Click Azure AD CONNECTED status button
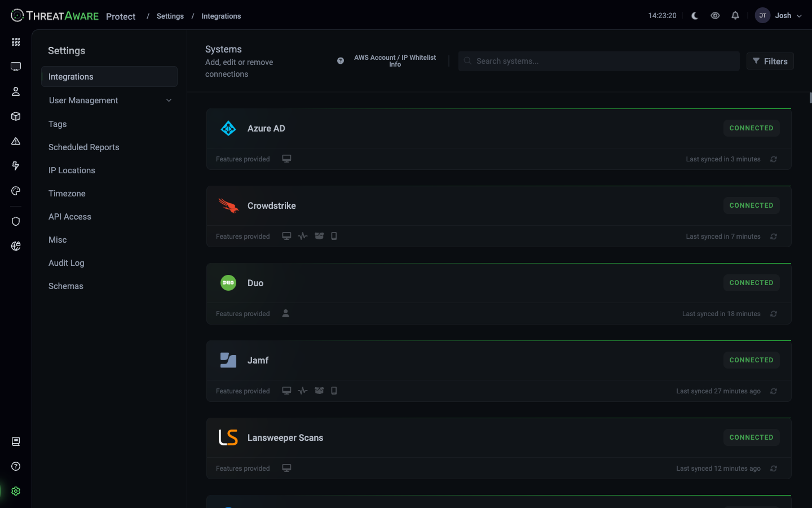Image resolution: width=812 pixels, height=508 pixels. pos(752,128)
